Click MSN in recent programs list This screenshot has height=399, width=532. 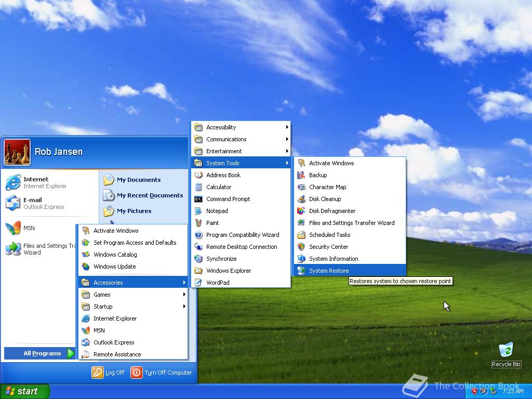point(40,228)
